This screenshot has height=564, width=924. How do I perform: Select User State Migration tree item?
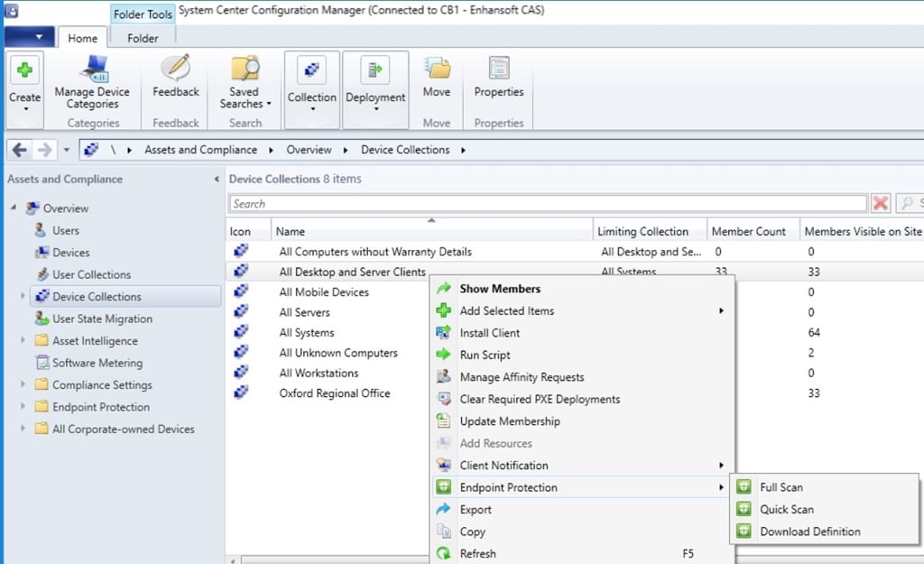pos(102,319)
